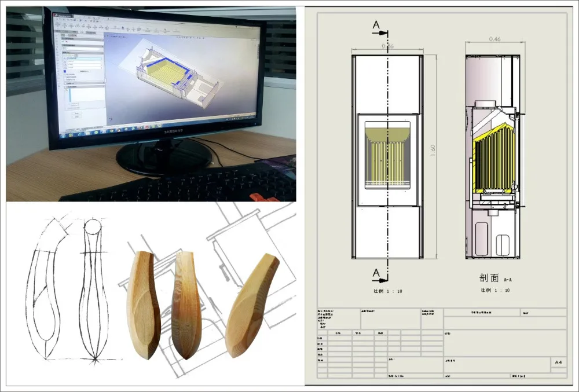Click the upper section arrow labeled A
The image size is (579, 392).
click(x=380, y=28)
